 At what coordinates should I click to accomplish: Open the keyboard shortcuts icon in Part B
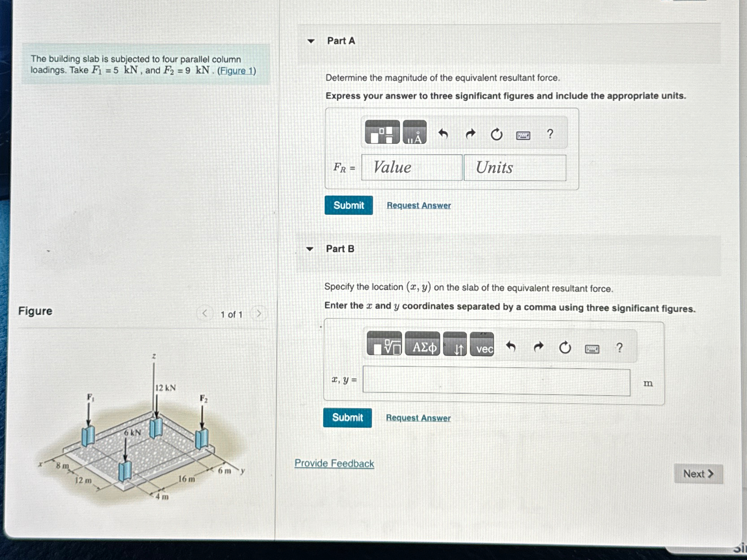tap(592, 347)
